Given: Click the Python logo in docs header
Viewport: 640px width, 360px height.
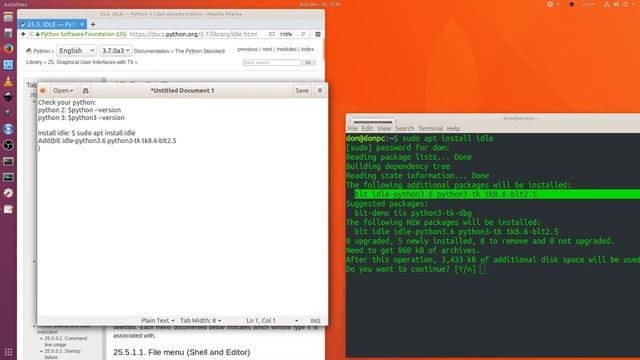Looking at the screenshot, I should coord(29,51).
